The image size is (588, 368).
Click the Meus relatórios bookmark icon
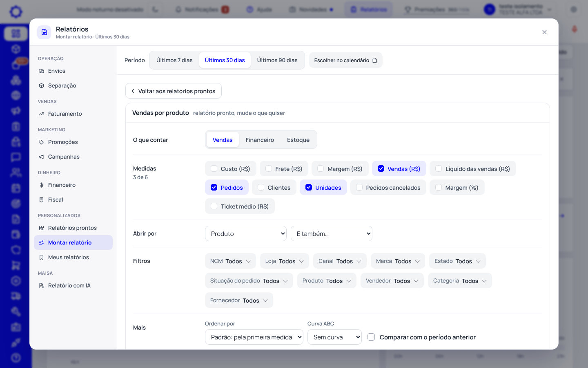click(x=41, y=258)
